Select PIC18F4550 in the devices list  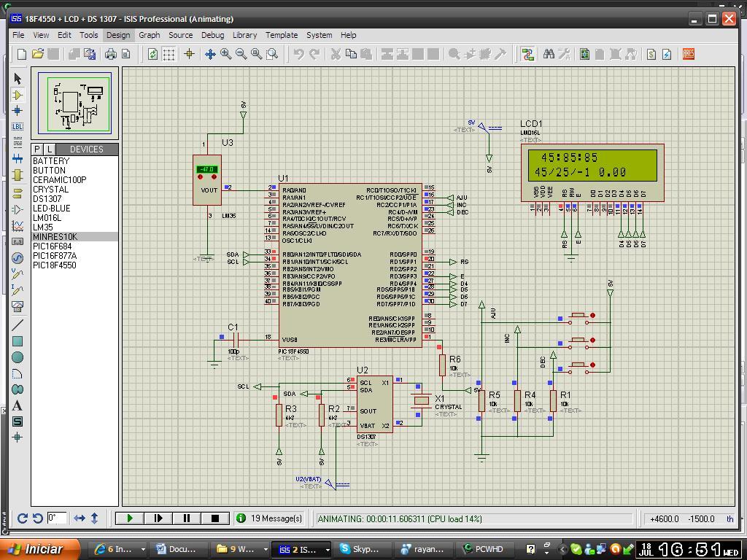click(54, 265)
